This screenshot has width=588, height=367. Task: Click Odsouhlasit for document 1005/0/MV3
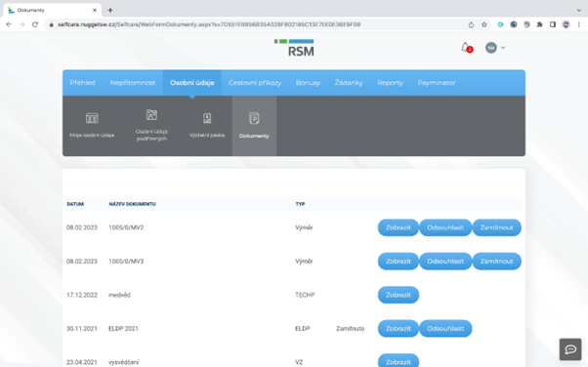[x=445, y=262]
